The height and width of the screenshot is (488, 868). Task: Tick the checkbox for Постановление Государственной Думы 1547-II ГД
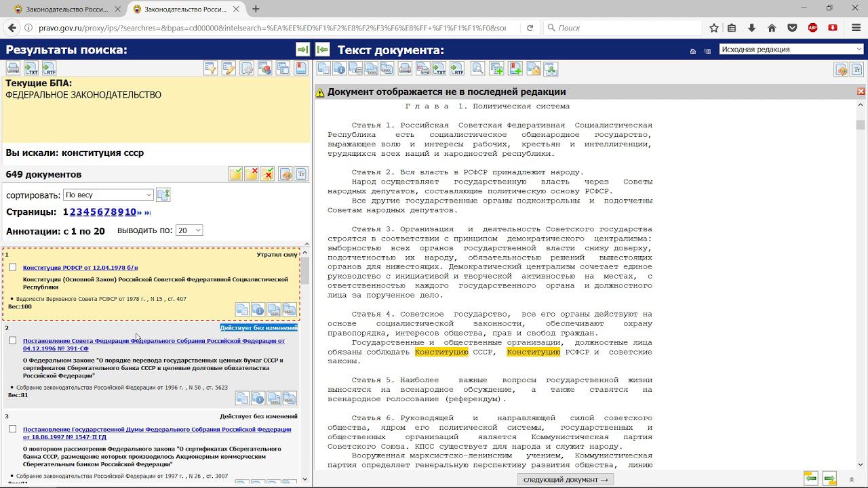coord(12,429)
